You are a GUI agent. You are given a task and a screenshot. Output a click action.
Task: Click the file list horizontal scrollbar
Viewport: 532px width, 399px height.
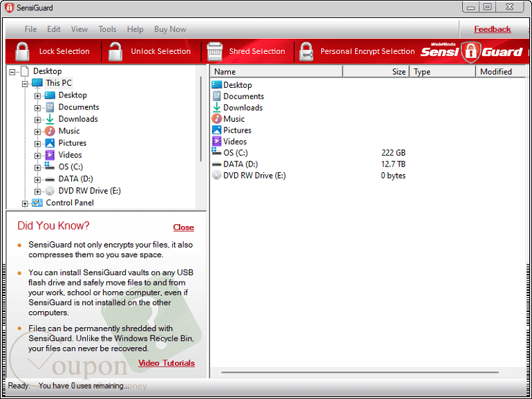(x=360, y=373)
